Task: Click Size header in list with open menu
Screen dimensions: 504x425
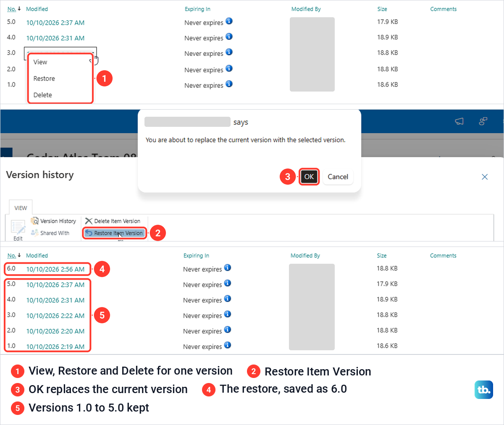Action: pos(382,9)
